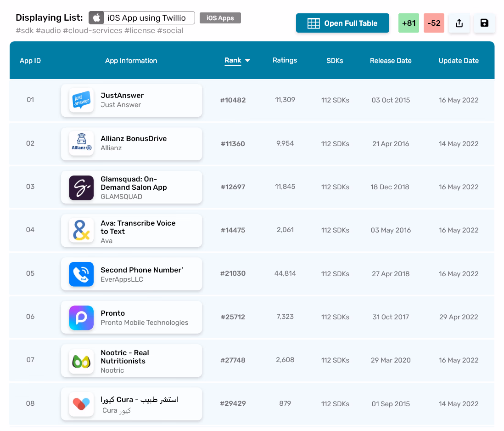Click the Second Phone Number app icon
504x431 pixels.
tap(81, 274)
